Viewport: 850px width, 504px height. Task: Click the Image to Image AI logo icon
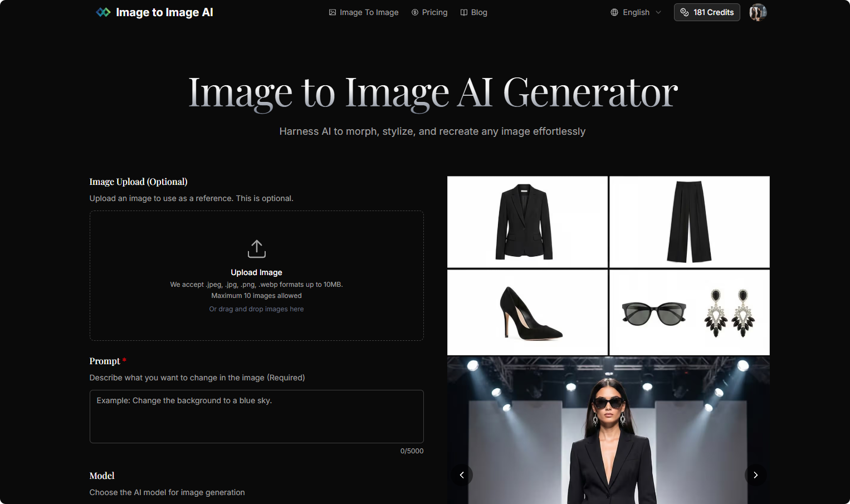(103, 12)
